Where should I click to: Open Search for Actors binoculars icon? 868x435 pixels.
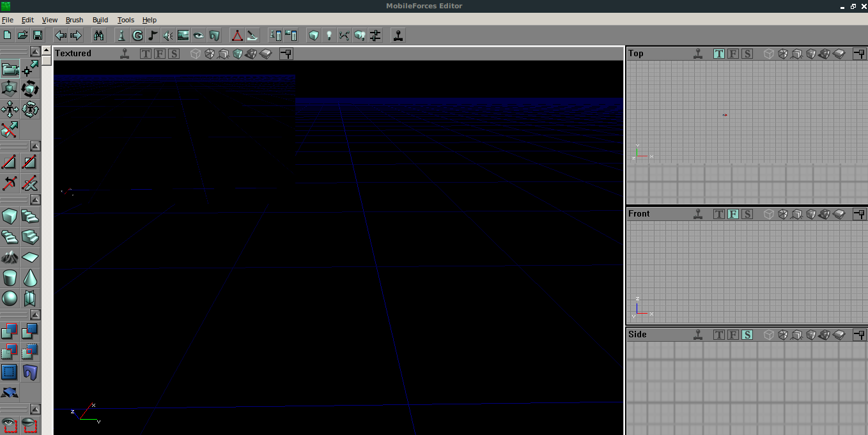(98, 35)
